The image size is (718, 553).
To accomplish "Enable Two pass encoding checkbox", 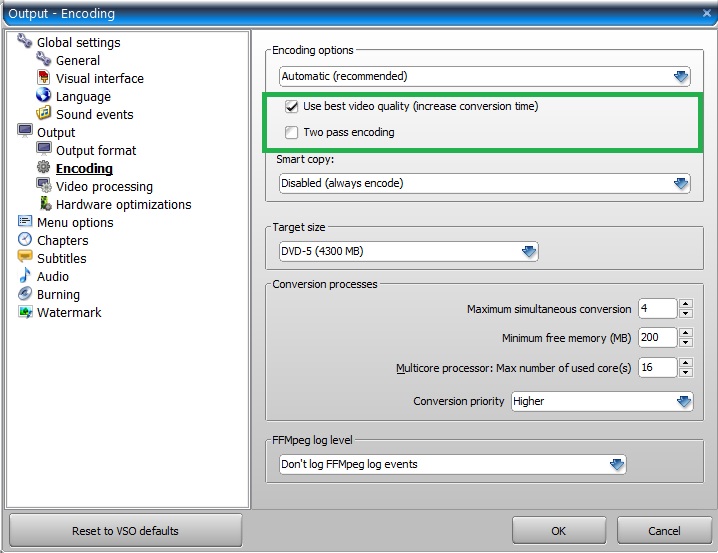I will pos(291,132).
